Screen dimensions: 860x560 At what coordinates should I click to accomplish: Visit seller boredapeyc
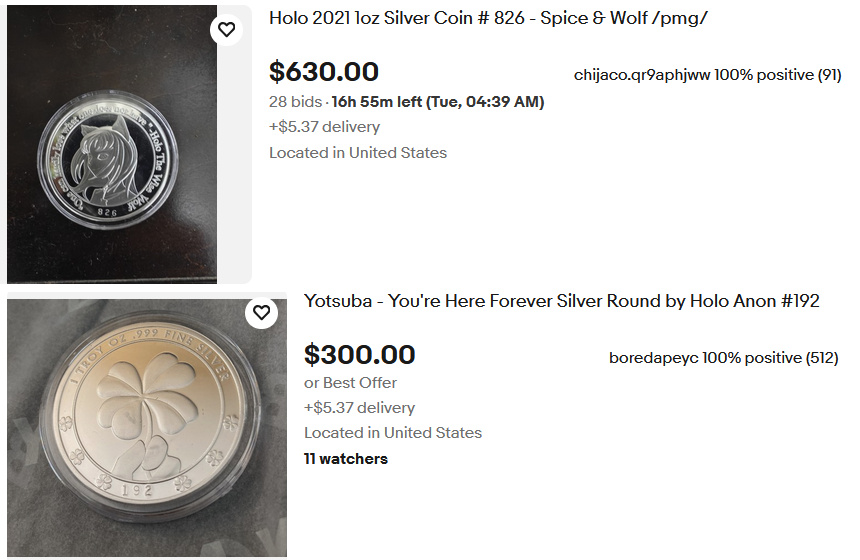pyautogui.click(x=654, y=358)
